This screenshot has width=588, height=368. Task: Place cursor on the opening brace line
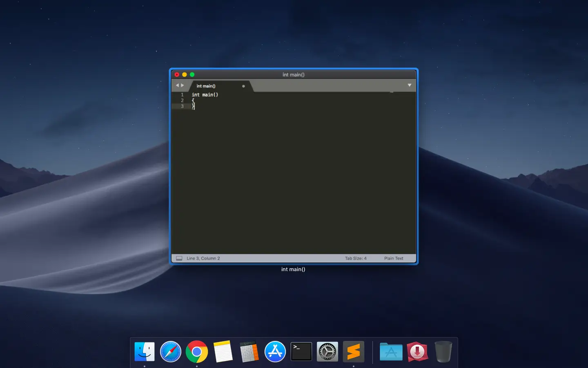(193, 101)
